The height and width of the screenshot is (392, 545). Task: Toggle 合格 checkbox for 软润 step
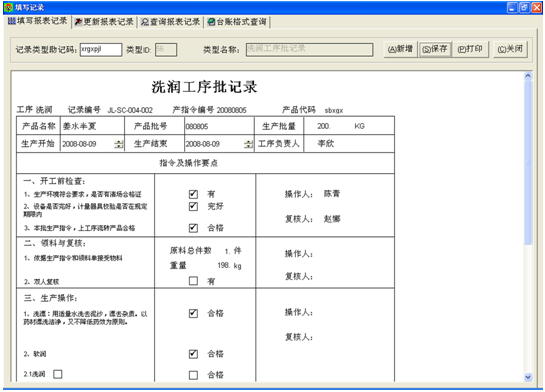193,354
